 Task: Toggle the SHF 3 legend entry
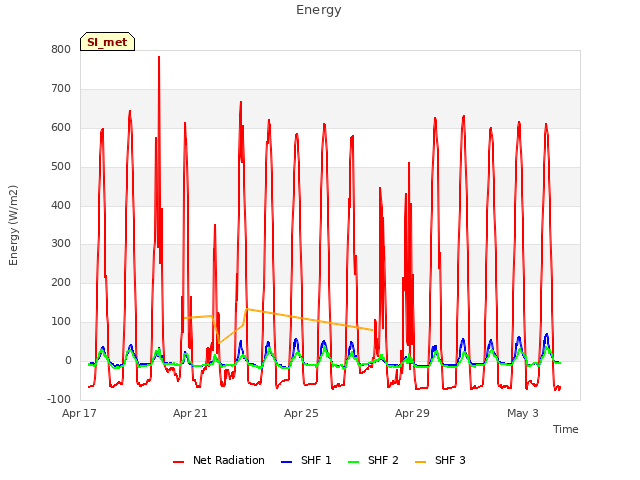click(x=440, y=460)
